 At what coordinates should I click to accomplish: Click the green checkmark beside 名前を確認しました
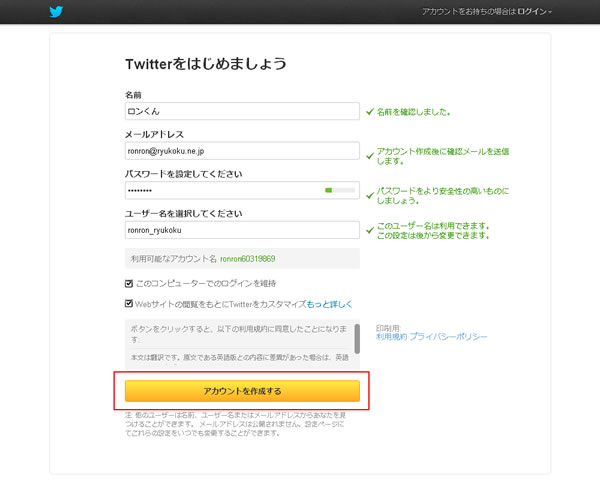370,112
